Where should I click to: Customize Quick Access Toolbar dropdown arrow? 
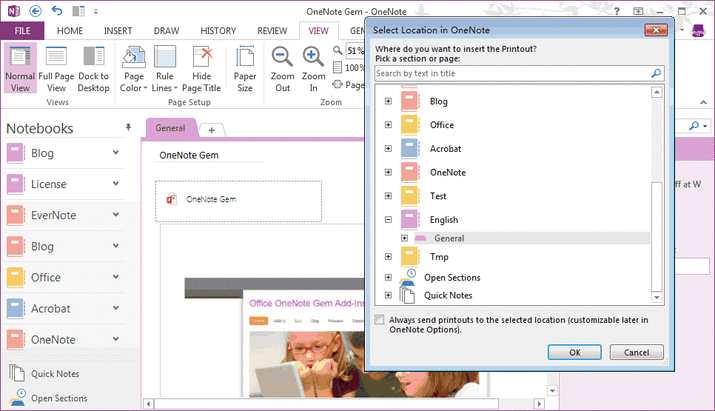coord(96,12)
